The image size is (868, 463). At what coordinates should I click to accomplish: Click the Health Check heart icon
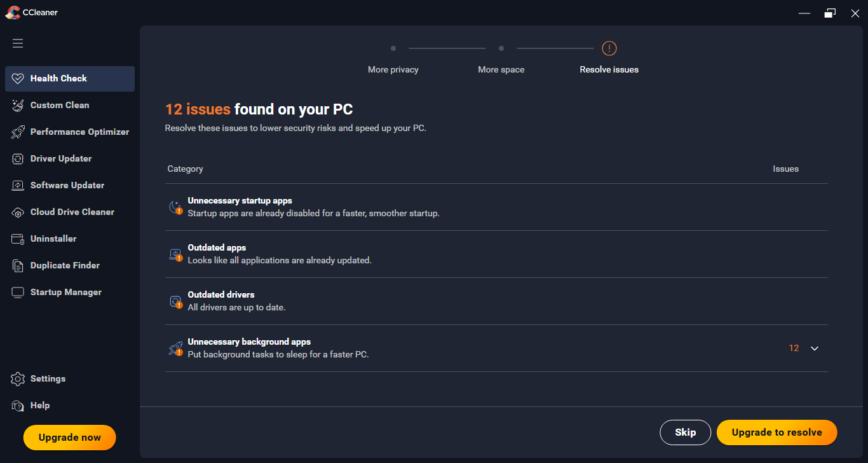[x=18, y=79]
